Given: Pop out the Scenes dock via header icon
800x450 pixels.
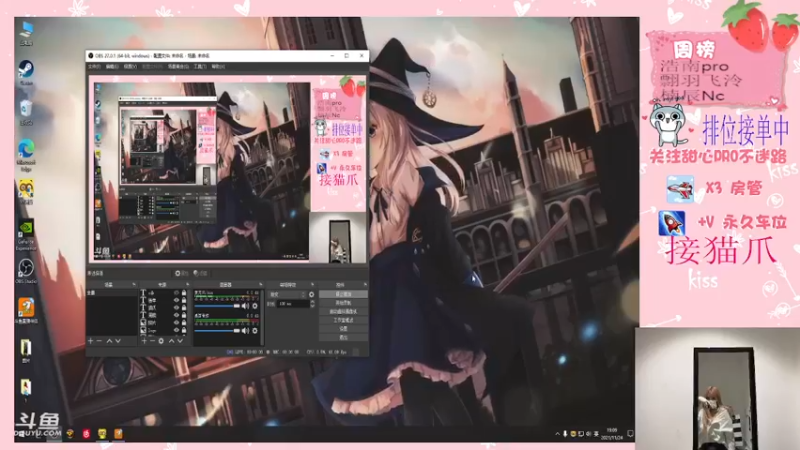Looking at the screenshot, I should 134,284.
